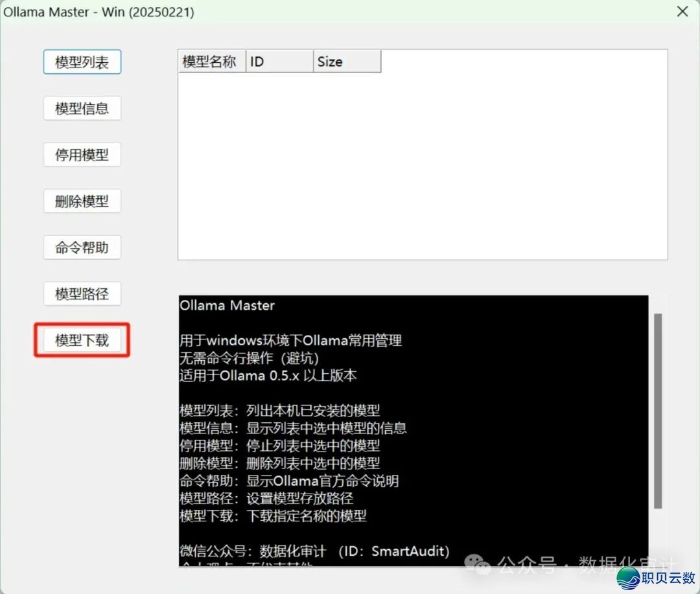Image resolution: width=700 pixels, height=594 pixels.
Task: Click the 'Ollama Master' heading in the console
Action: pyautogui.click(x=227, y=306)
